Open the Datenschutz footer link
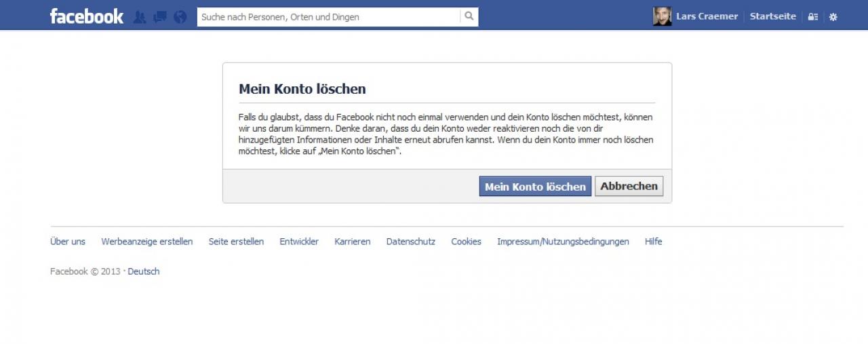The height and width of the screenshot is (344, 868). (x=411, y=242)
